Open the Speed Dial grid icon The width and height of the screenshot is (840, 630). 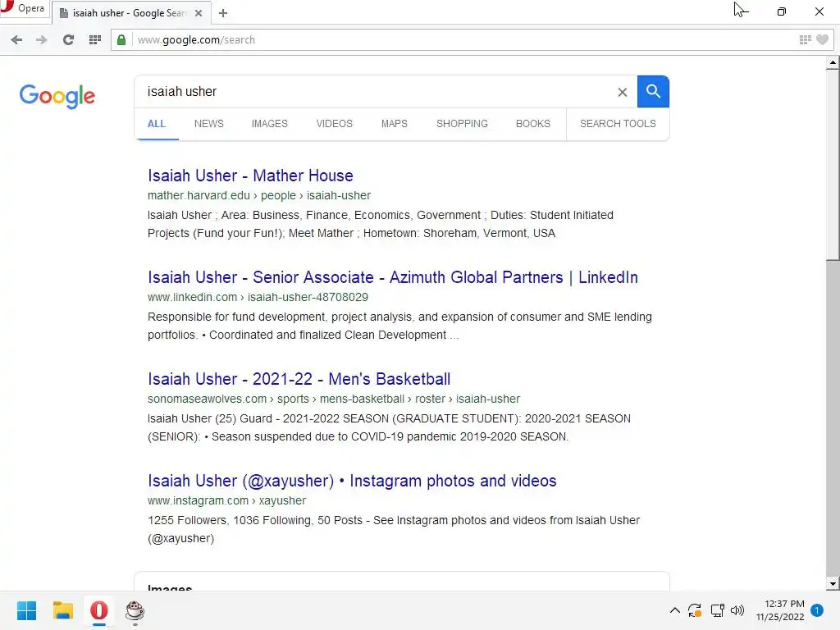(95, 39)
